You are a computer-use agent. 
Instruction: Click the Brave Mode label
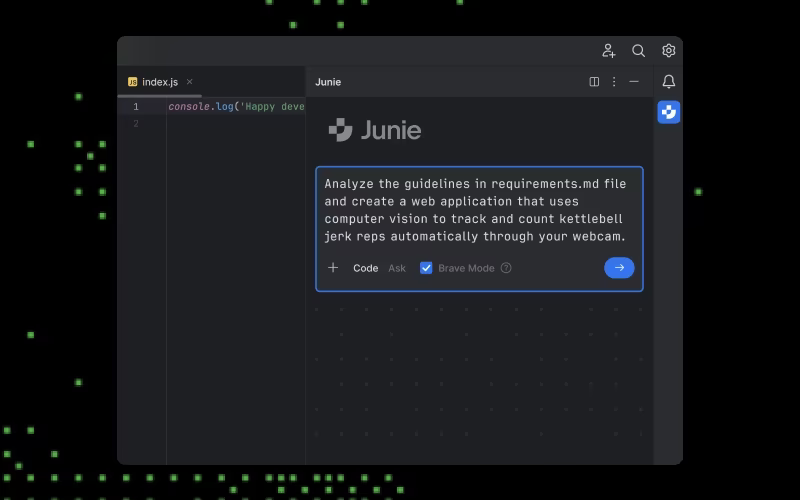coord(466,268)
